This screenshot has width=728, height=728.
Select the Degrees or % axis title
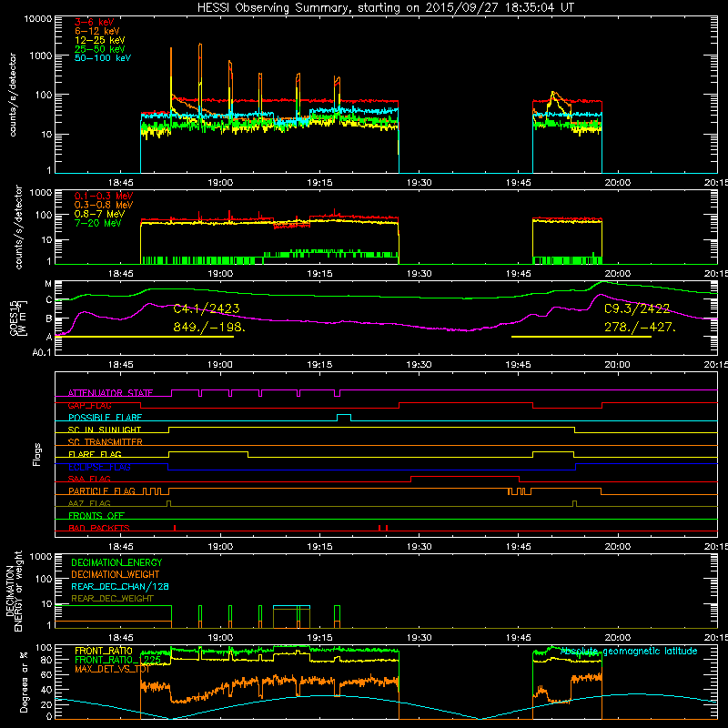[x=25, y=682]
